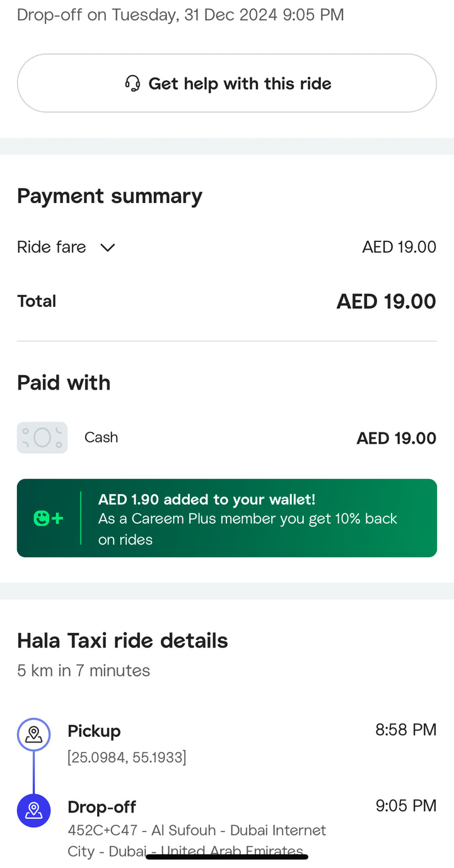Click the cash payment icon
The image size is (454, 868).
click(x=42, y=437)
